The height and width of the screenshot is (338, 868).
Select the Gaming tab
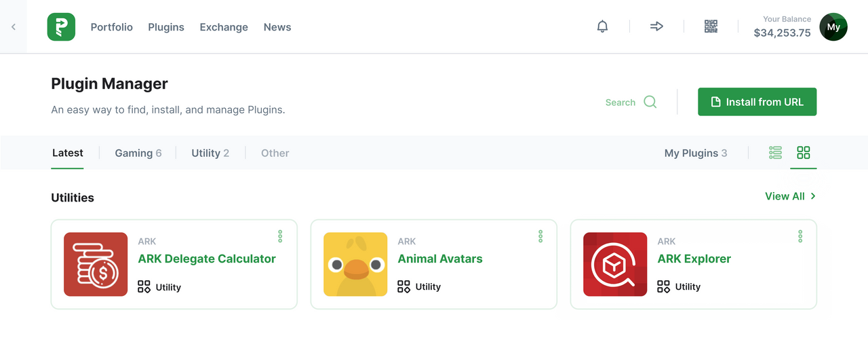(138, 153)
